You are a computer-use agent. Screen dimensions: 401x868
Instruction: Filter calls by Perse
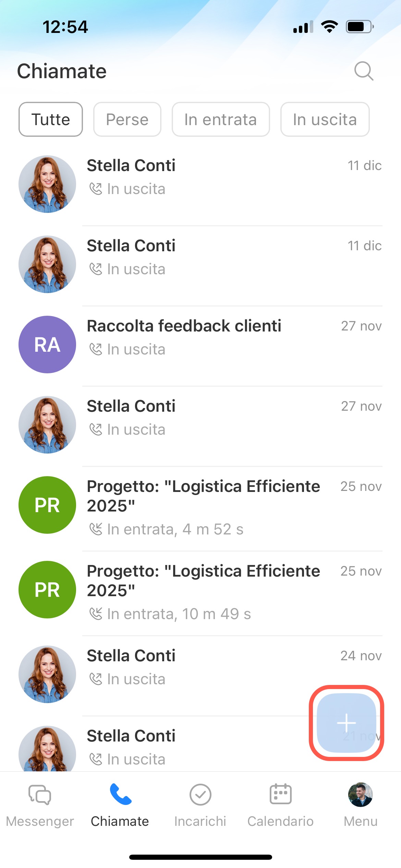click(x=127, y=119)
